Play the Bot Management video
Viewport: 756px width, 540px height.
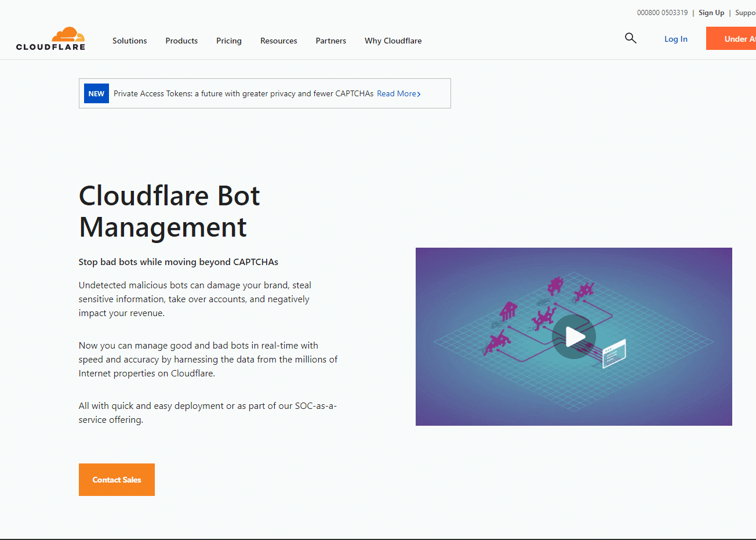coord(573,337)
